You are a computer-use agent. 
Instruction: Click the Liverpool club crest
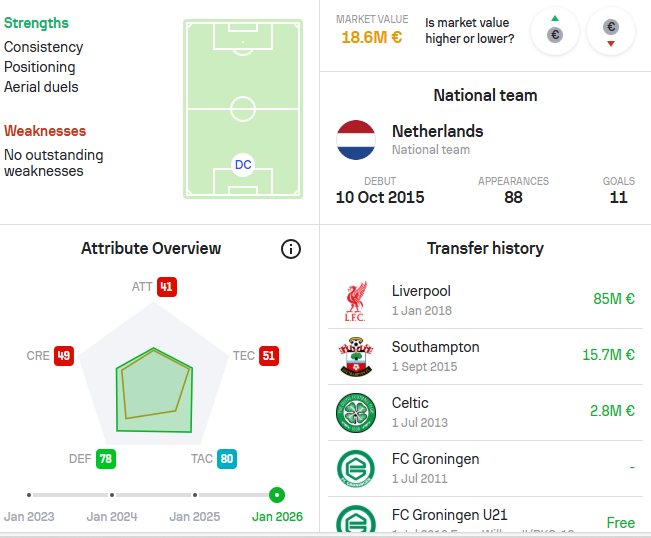click(x=355, y=301)
